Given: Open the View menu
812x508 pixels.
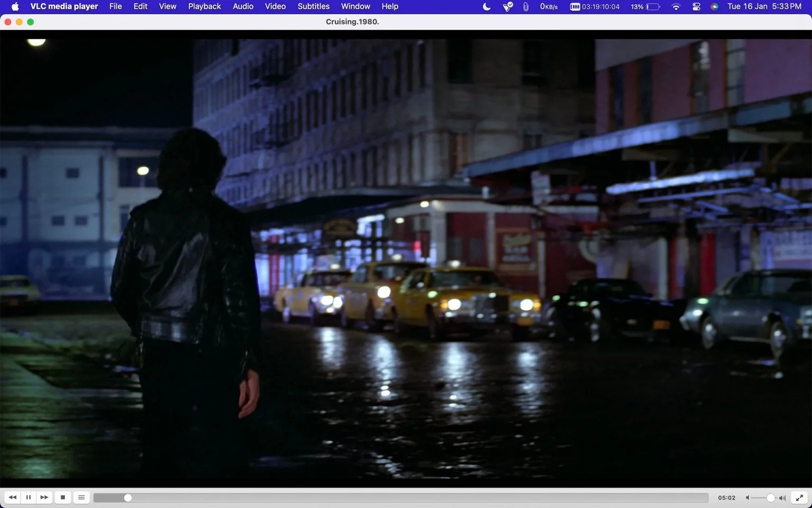Looking at the screenshot, I should (168, 6).
